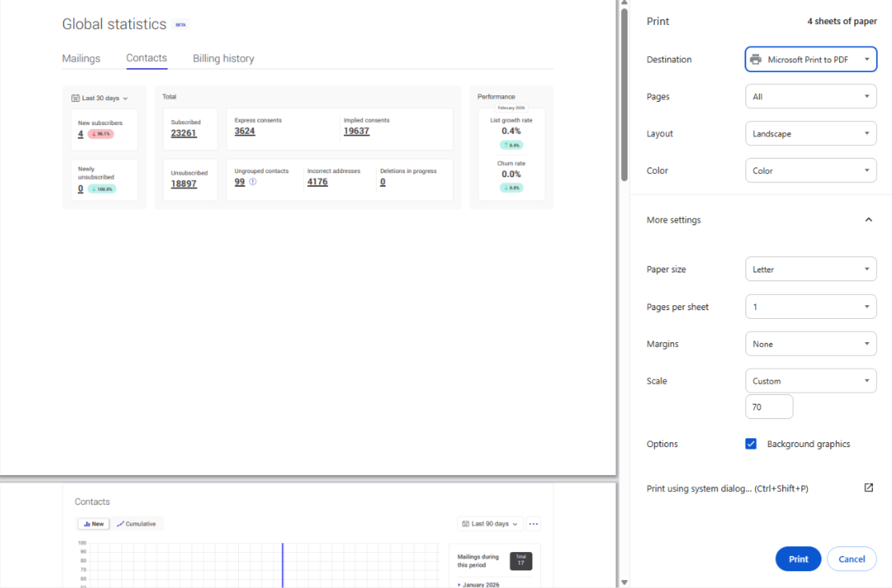Switch to the Mailings tab
Viewport: 892px width, 588px height.
(80, 58)
